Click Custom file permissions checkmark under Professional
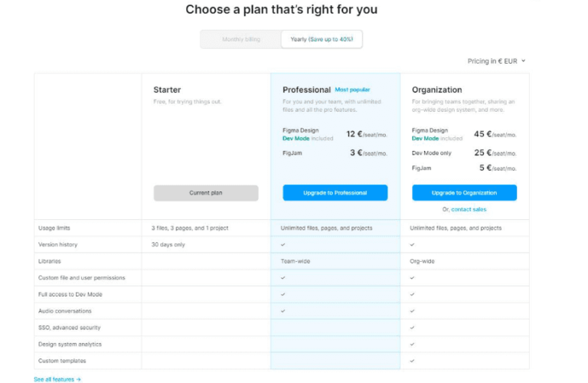 point(283,278)
